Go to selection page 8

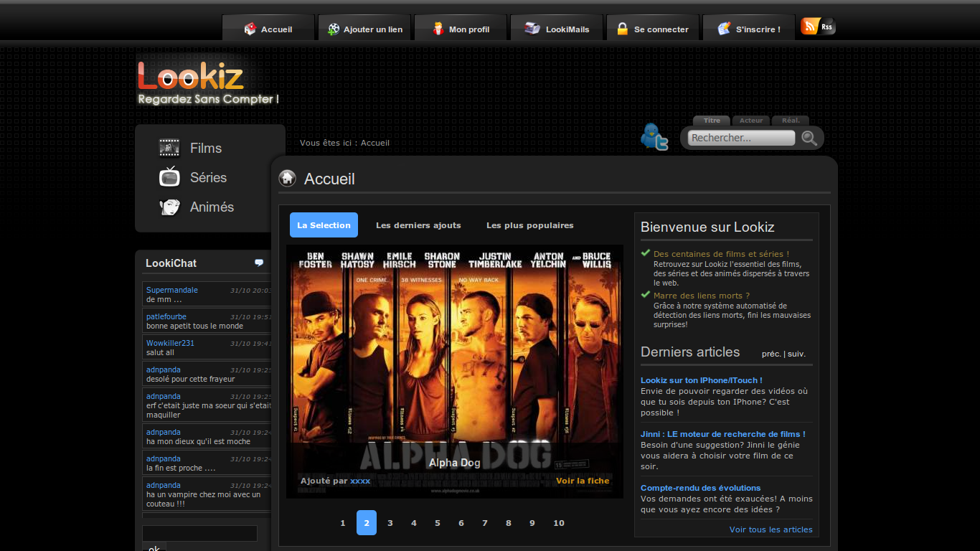click(509, 523)
